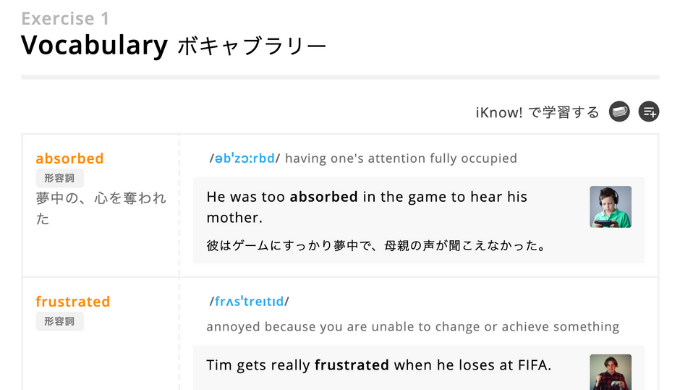Select the 形容詞 tag under frustrated
680x390 pixels.
(x=59, y=321)
